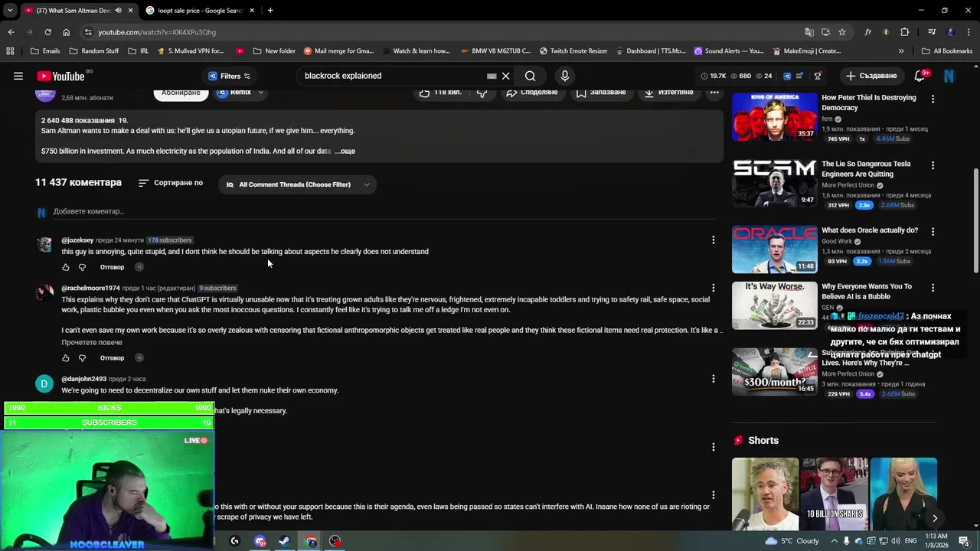
Task: Close the loopt sale price tab
Action: click(252, 11)
